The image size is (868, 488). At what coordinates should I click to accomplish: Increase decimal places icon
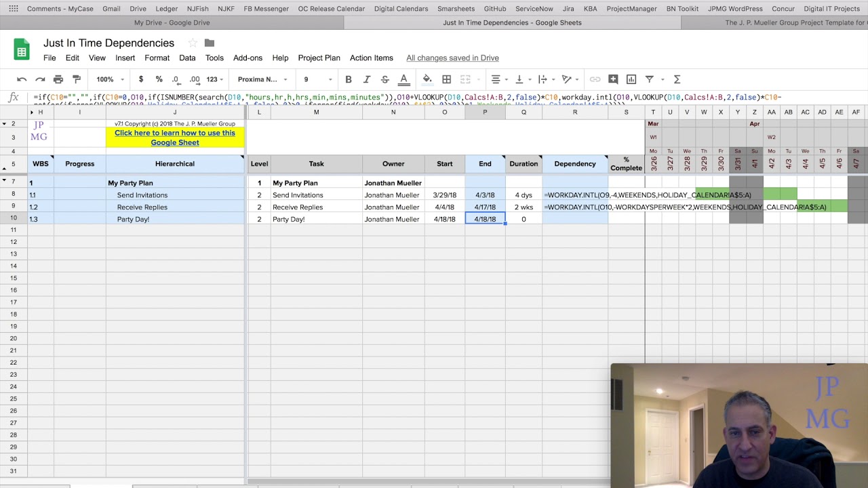click(195, 79)
